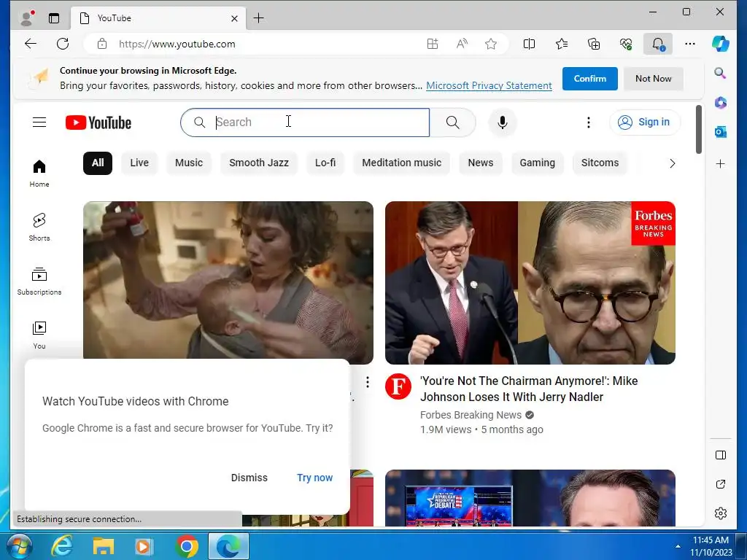
Task: View site information lock icon
Action: click(102, 44)
